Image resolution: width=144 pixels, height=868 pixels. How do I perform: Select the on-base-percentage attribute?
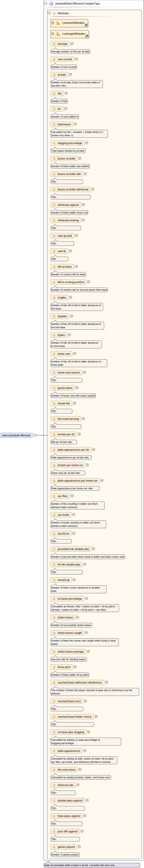click(x=70, y=599)
